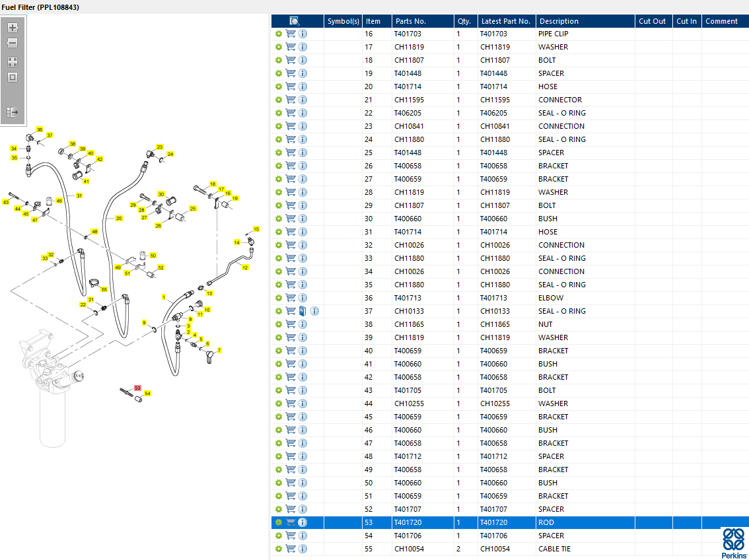
Task: Select part number T401707 cell
Action: [408, 509]
